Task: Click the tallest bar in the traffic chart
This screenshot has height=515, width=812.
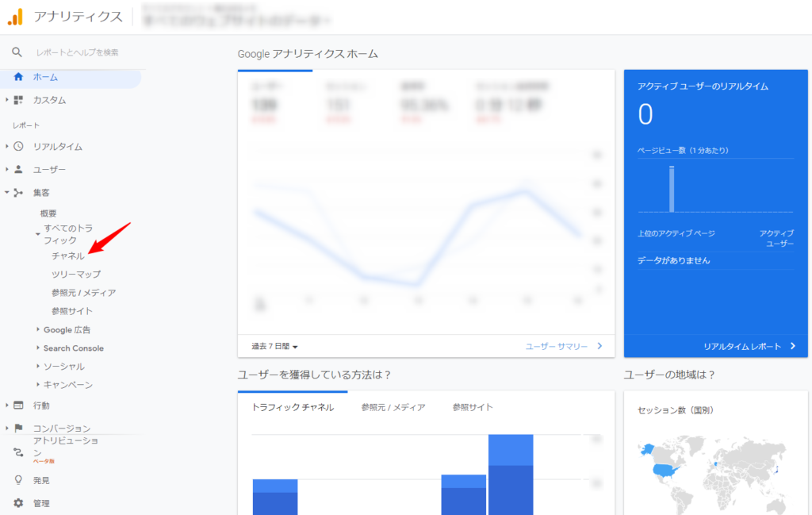Action: click(x=511, y=475)
